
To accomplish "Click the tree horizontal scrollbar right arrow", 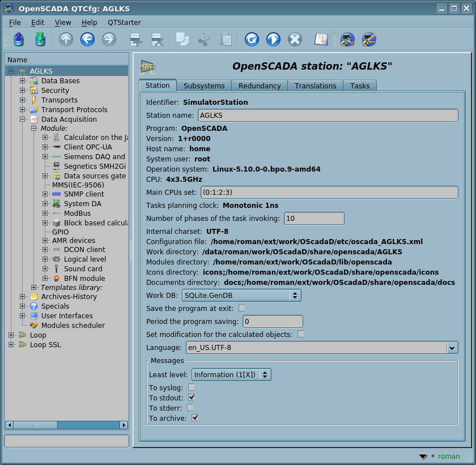I will (x=124, y=425).
